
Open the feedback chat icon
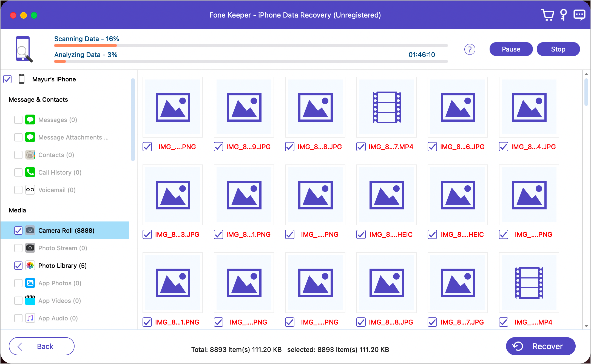[579, 15]
